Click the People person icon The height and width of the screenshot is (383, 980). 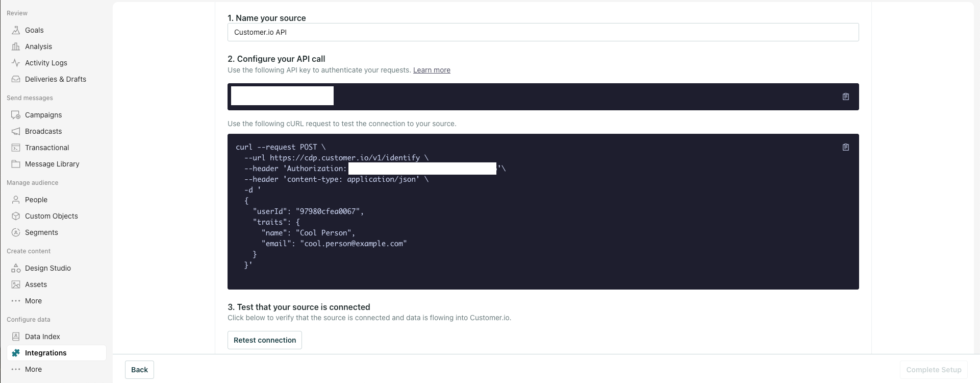16,200
